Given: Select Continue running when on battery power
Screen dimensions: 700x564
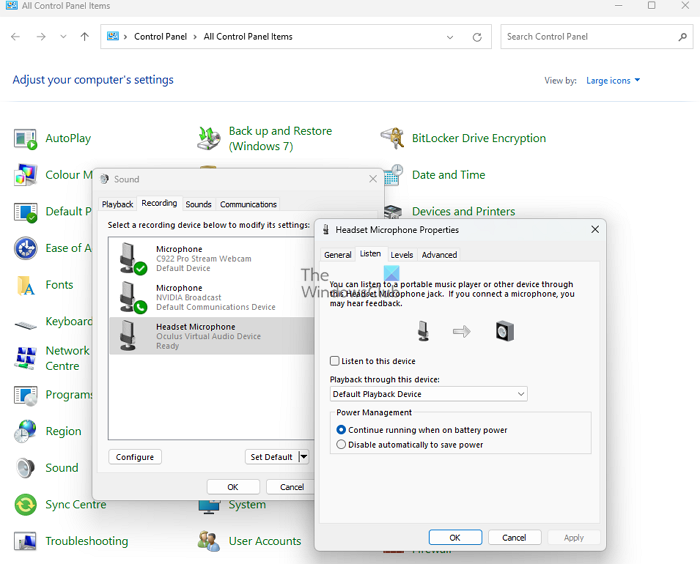Looking at the screenshot, I should click(x=342, y=430).
